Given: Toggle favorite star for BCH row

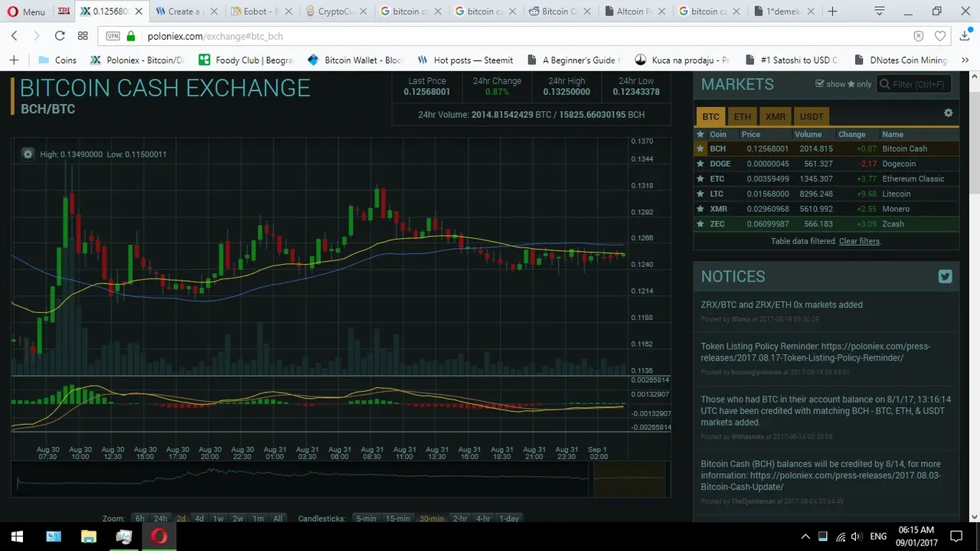Looking at the screenshot, I should click(x=700, y=148).
